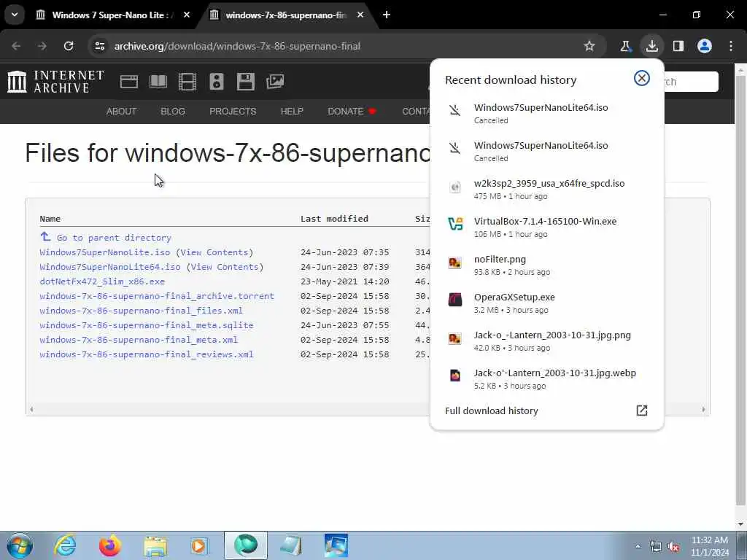Viewport: 747px width, 560px height.
Task: Open the PROJECTS menu item
Action: tap(233, 112)
